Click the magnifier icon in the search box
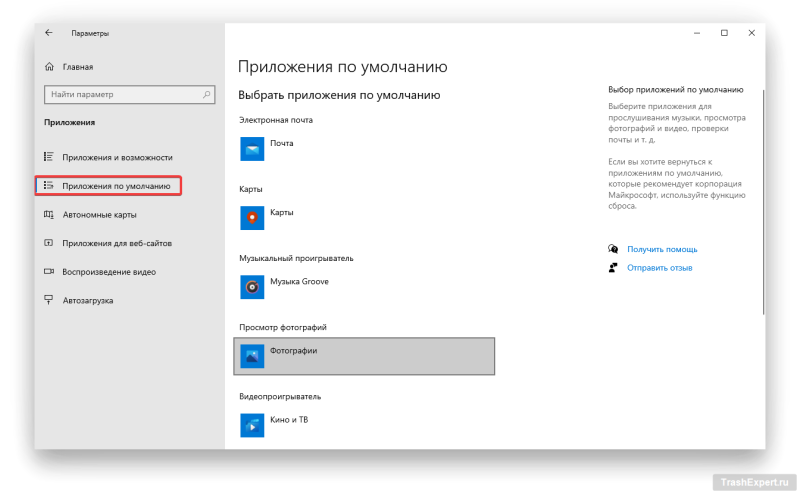The image size is (800, 494). 207,94
